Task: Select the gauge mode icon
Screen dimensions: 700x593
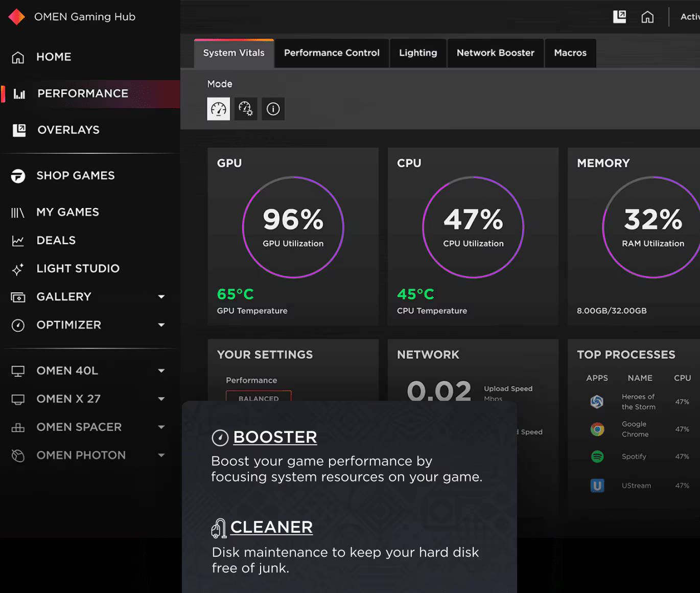Action: point(219,109)
